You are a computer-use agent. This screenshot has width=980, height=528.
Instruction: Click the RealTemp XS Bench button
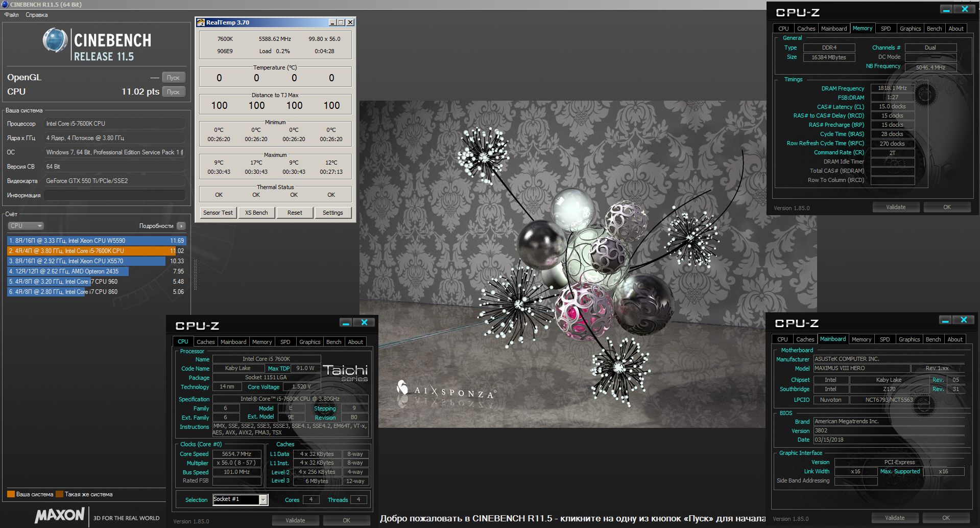click(256, 213)
